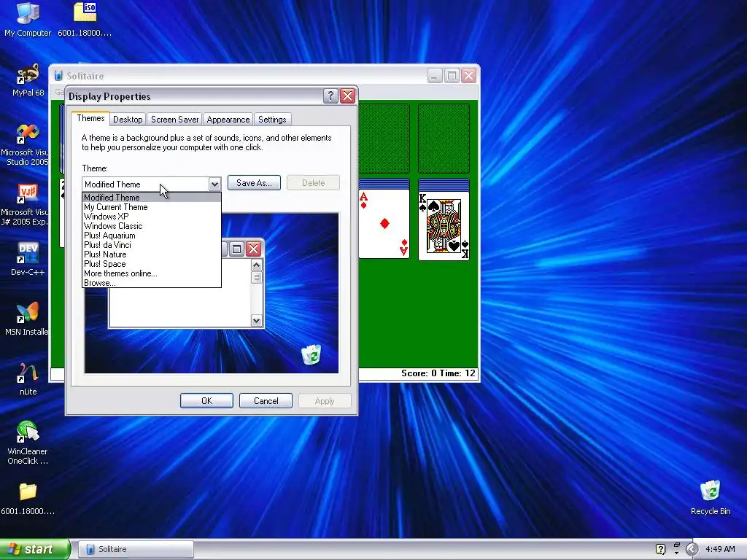Switch to the Appearance tab

tap(228, 120)
